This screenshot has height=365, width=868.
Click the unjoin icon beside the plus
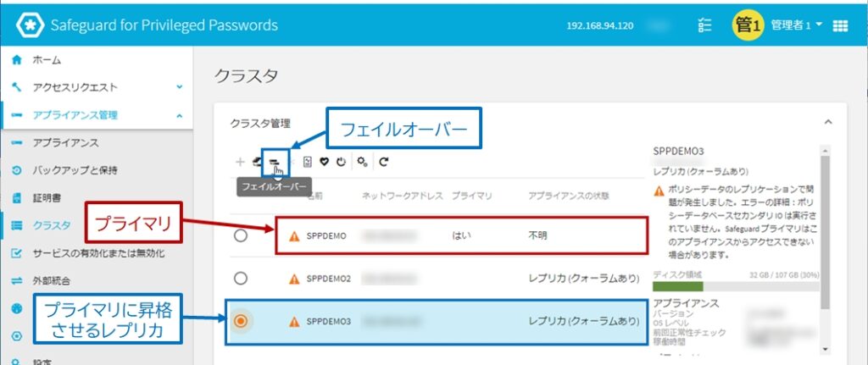(257, 162)
